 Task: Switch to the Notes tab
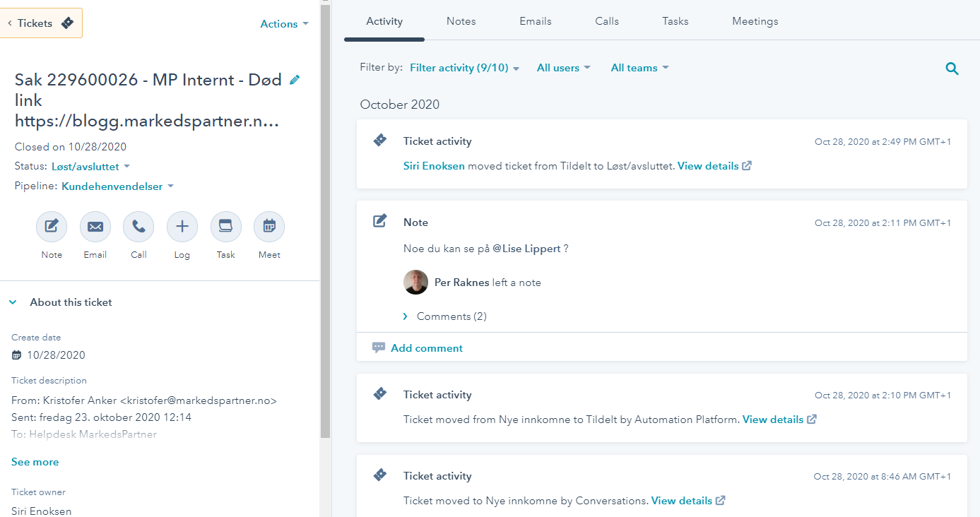[x=461, y=21]
